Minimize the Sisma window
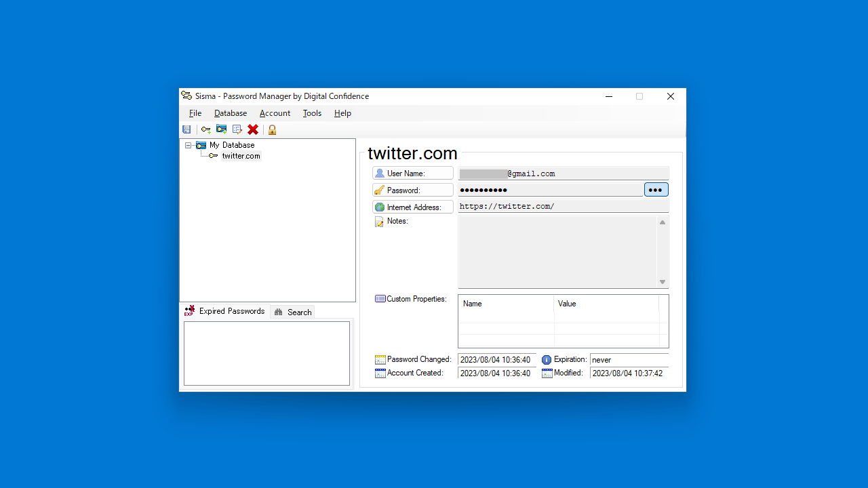 click(x=608, y=96)
